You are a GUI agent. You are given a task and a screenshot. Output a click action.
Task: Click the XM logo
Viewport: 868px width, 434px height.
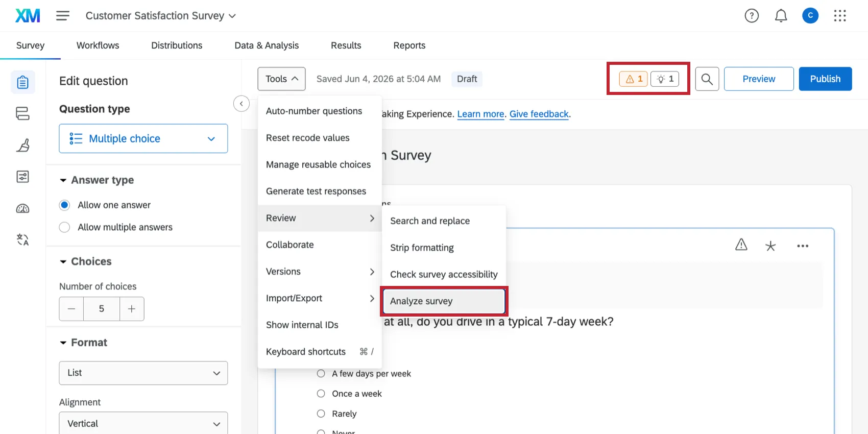(28, 16)
